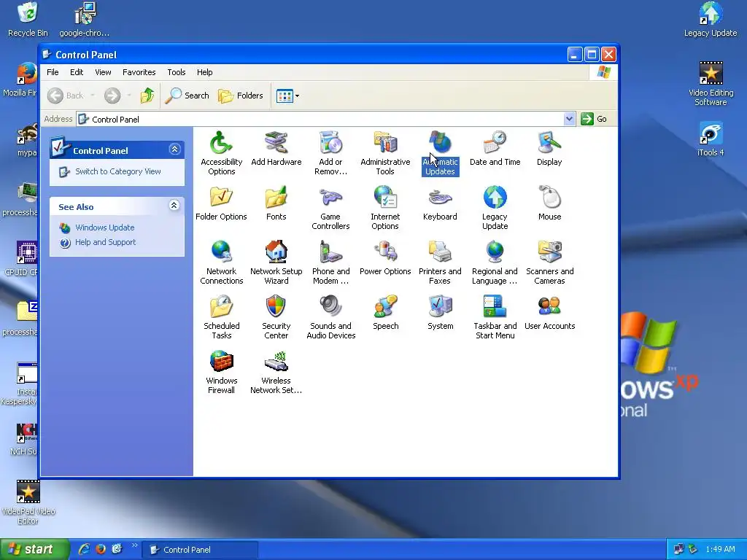Switch to Category View
The height and width of the screenshot is (560, 747).
coord(117,171)
